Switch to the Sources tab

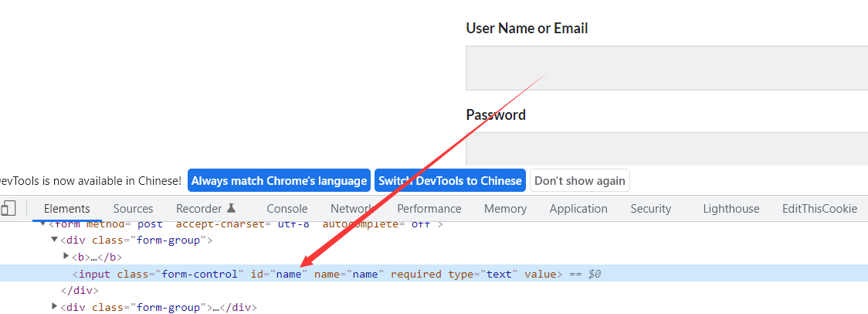133,209
